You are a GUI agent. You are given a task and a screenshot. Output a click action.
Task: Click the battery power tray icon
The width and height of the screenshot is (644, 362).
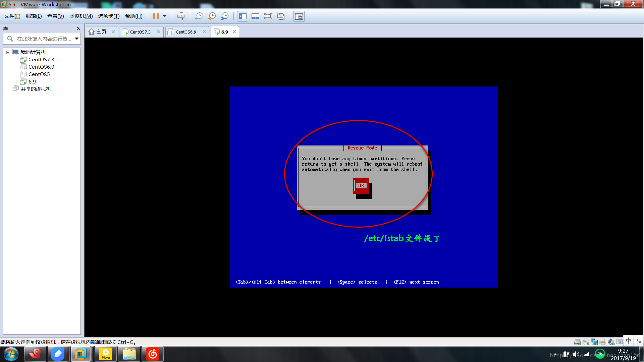pos(566,354)
